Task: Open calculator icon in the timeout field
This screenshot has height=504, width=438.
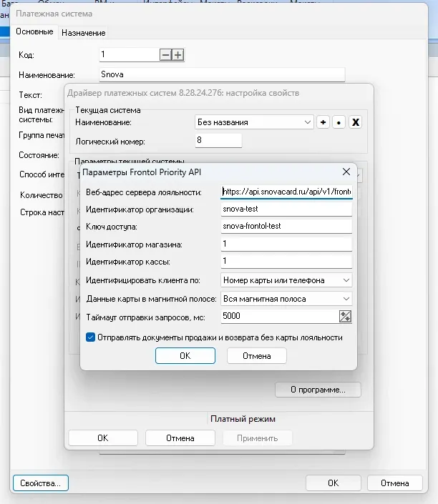Action: point(345,316)
